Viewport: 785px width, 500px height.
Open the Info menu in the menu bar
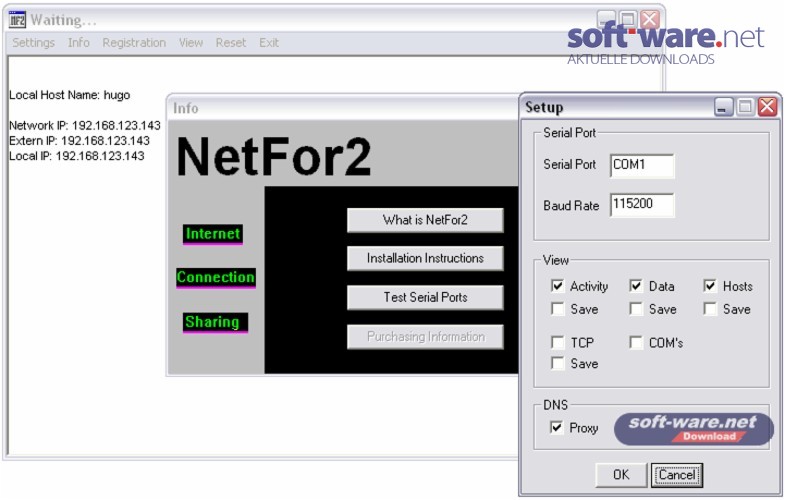[x=79, y=43]
